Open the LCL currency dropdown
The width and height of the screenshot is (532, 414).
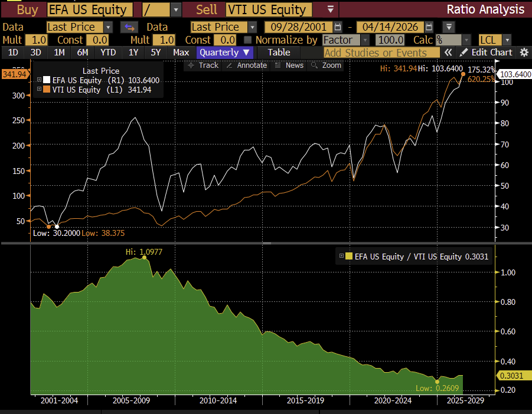(x=507, y=40)
